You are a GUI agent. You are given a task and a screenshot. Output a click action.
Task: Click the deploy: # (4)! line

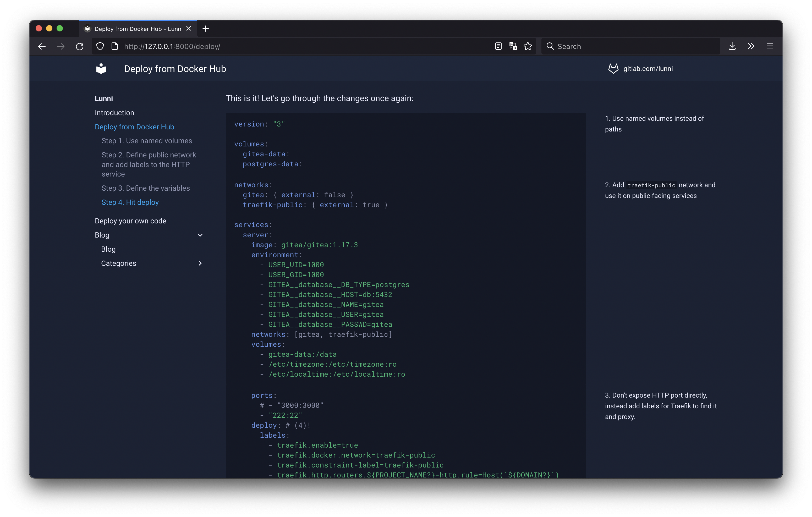click(281, 425)
